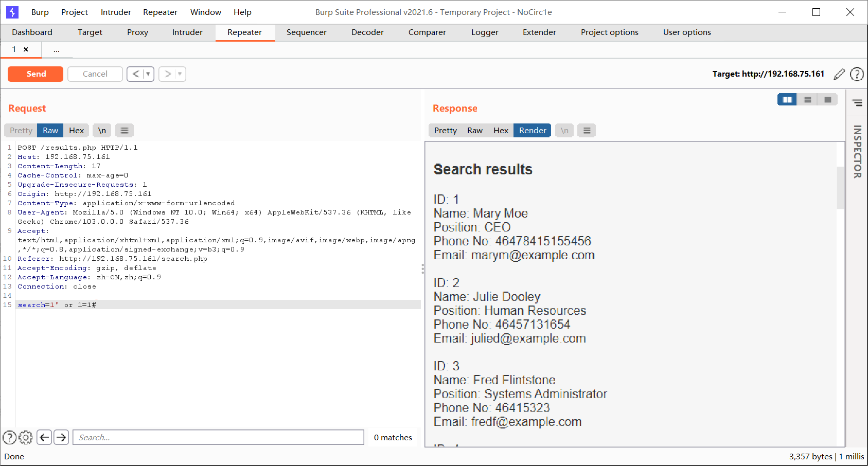Screen dimensions: 868x466
Task: Open the Repeater menu
Action: click(160, 12)
